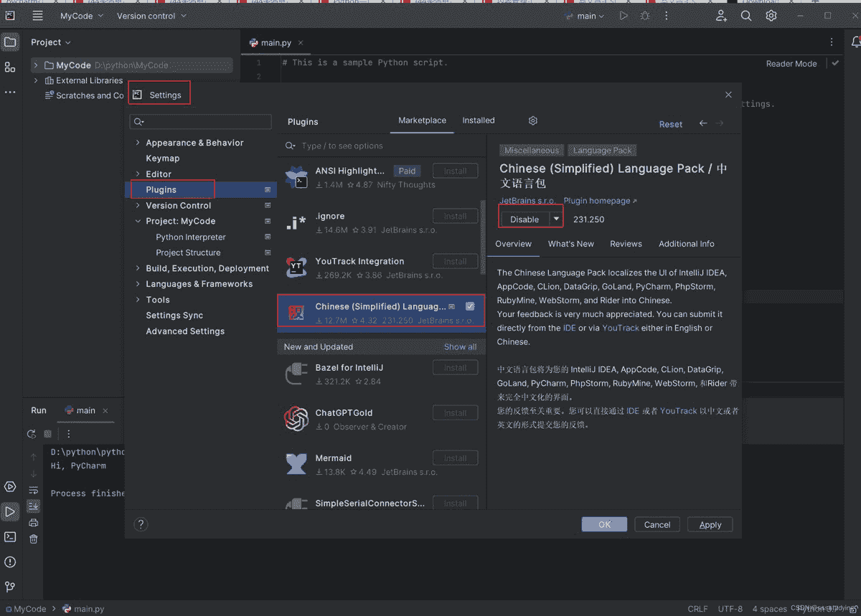Screen dimensions: 861x616
Task: Open Additional Info tab
Action: [687, 244]
